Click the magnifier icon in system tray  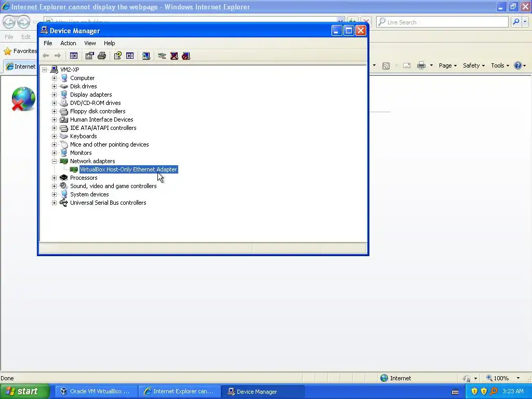coord(494,391)
